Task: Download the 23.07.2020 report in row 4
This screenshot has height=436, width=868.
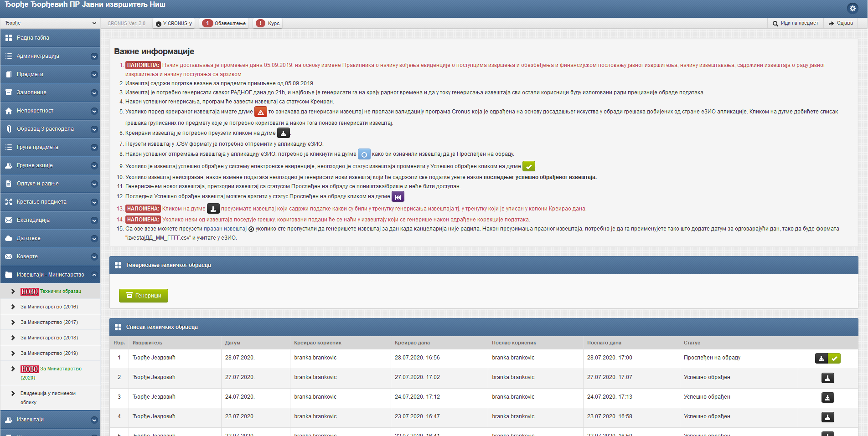Action: [x=827, y=417]
